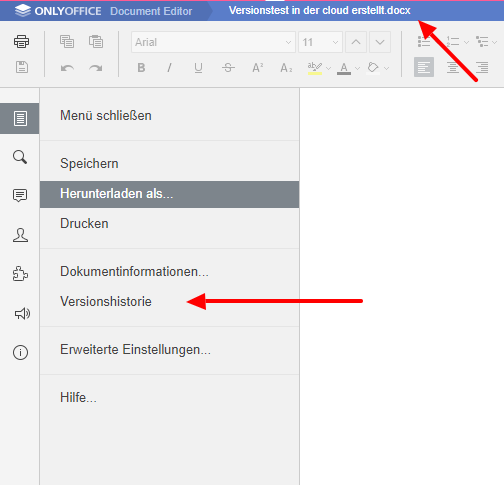Open highlight color dropdown arrow
The width and height of the screenshot is (504, 485).
click(x=328, y=68)
